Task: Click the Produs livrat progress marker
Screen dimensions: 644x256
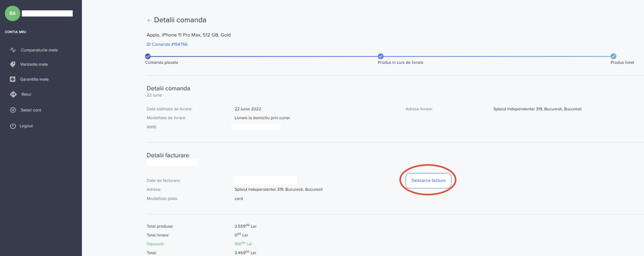Action: (x=613, y=56)
